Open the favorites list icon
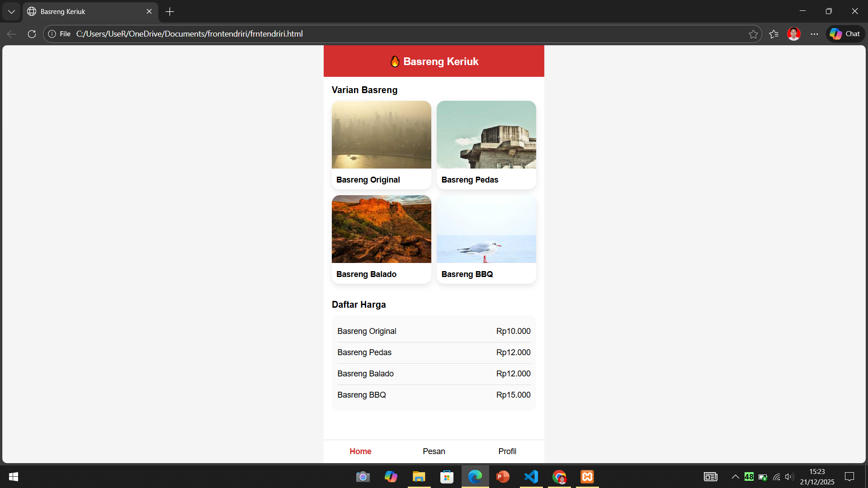868x488 pixels. tap(774, 34)
